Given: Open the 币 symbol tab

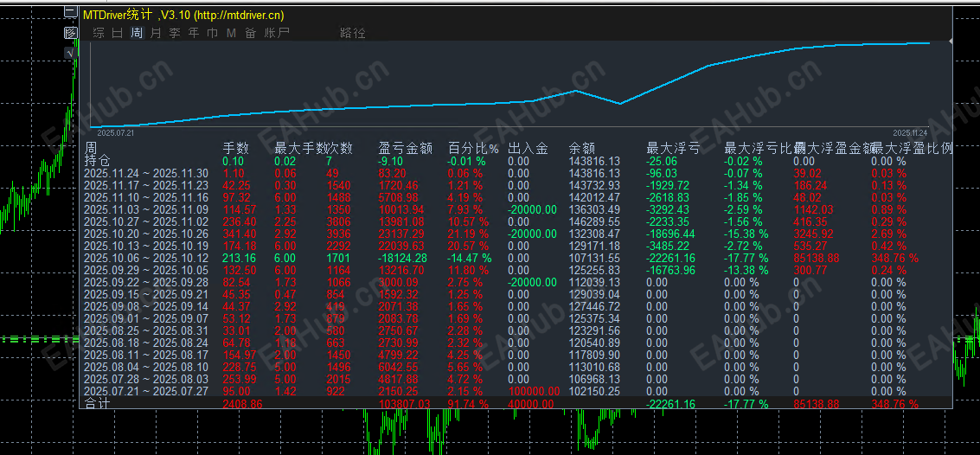Looking at the screenshot, I should click(x=213, y=33).
